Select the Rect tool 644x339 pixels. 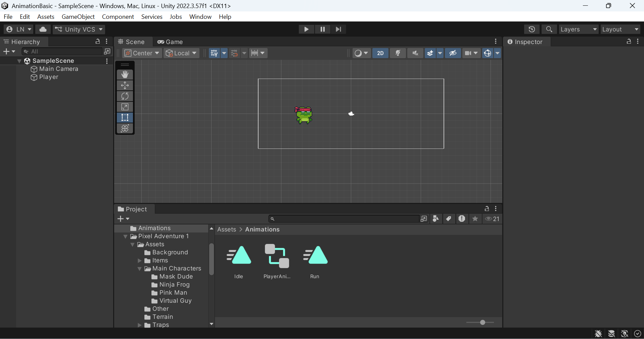pyautogui.click(x=125, y=118)
